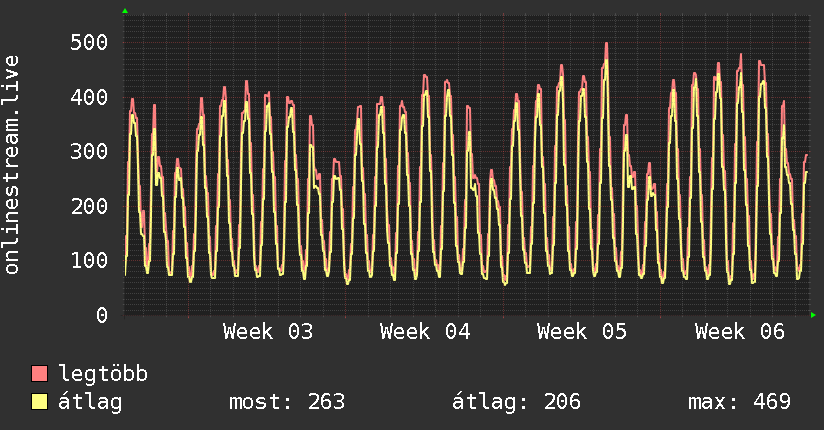Select the Week 04 axis label

coord(425,332)
